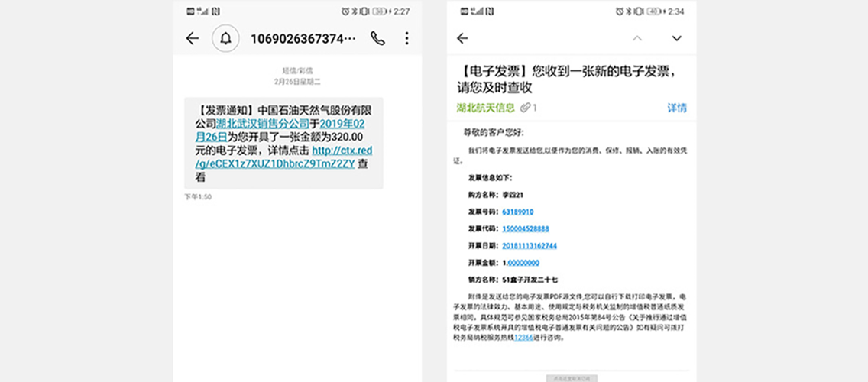Tap the up chevron for previous email
This screenshot has width=868, height=382.
coord(637,38)
